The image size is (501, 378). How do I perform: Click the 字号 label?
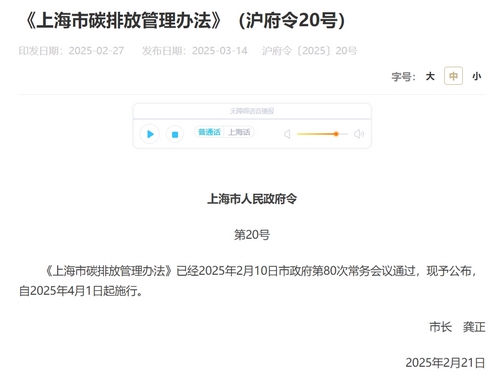coord(403,77)
